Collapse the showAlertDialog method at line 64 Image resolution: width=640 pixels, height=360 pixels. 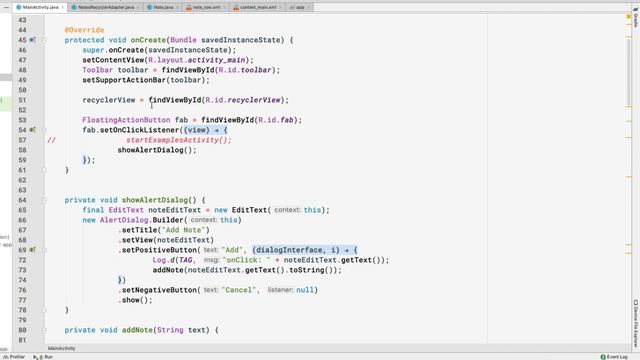pos(44,200)
